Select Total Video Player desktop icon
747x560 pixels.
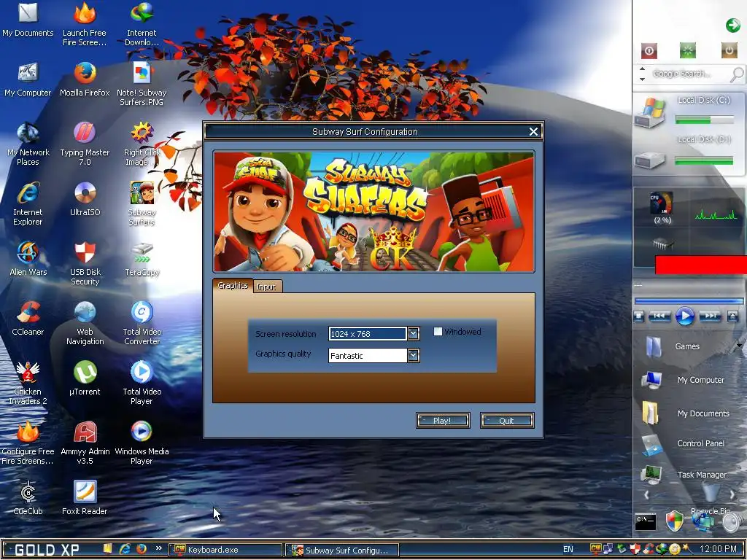pyautogui.click(x=142, y=384)
